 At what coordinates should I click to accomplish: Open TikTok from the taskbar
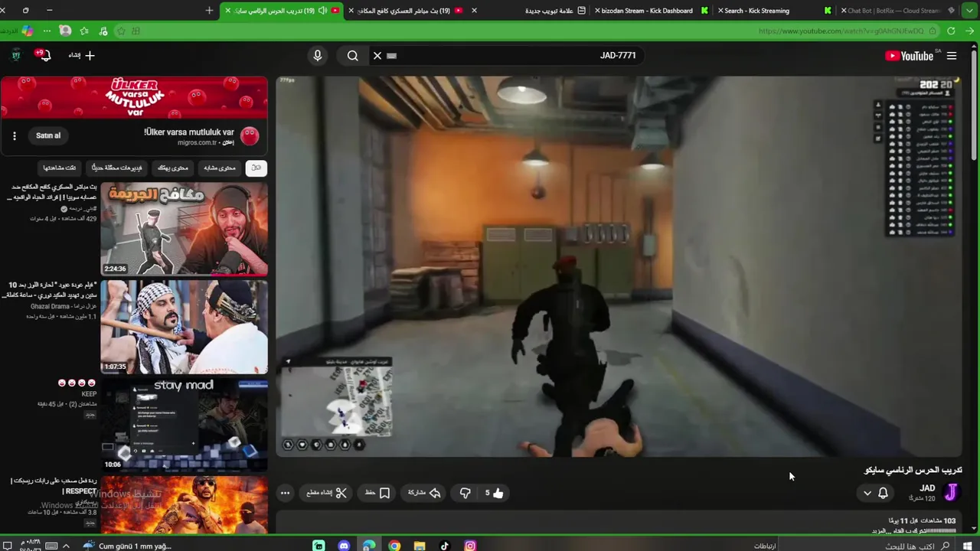point(445,546)
